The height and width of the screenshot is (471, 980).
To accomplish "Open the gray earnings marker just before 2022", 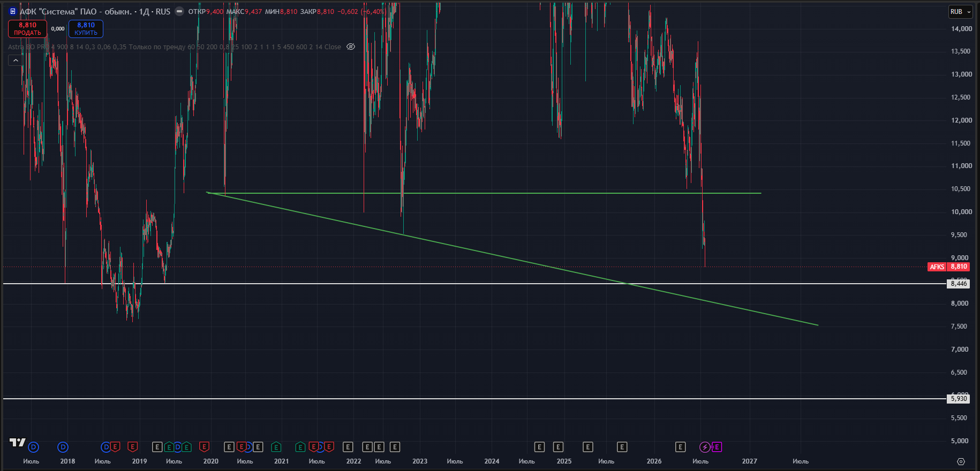I will pos(348,447).
